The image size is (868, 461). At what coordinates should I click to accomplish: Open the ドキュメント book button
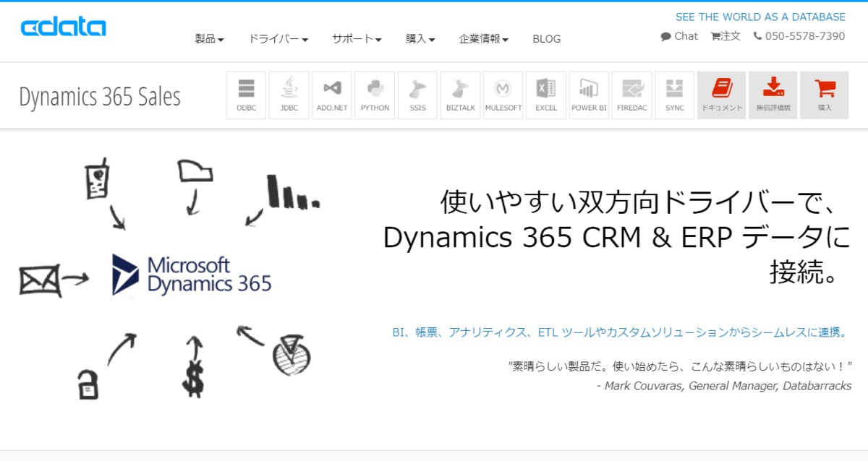coord(722,95)
